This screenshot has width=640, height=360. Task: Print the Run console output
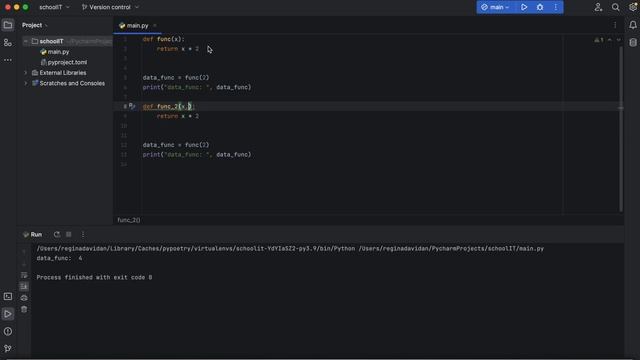pos(24,298)
